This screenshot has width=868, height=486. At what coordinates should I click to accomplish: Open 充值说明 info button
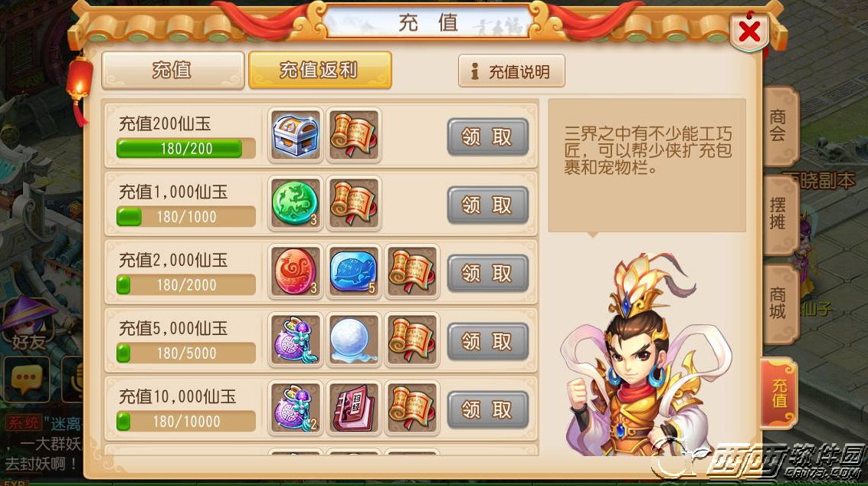(512, 71)
